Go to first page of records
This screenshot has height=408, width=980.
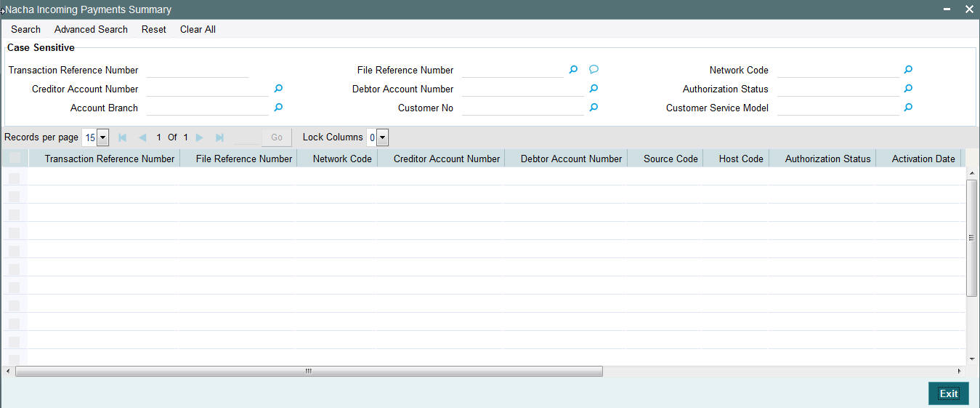pyautogui.click(x=122, y=137)
